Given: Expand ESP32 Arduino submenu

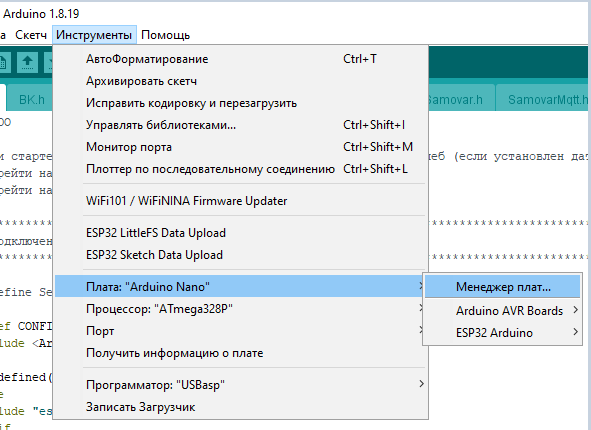Looking at the screenshot, I should pyautogui.click(x=502, y=333).
